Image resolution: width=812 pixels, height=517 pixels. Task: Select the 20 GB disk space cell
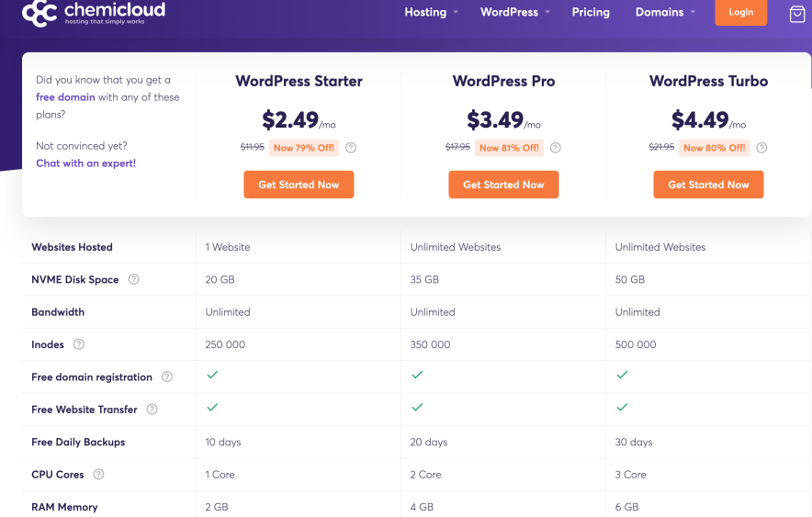[x=220, y=279]
